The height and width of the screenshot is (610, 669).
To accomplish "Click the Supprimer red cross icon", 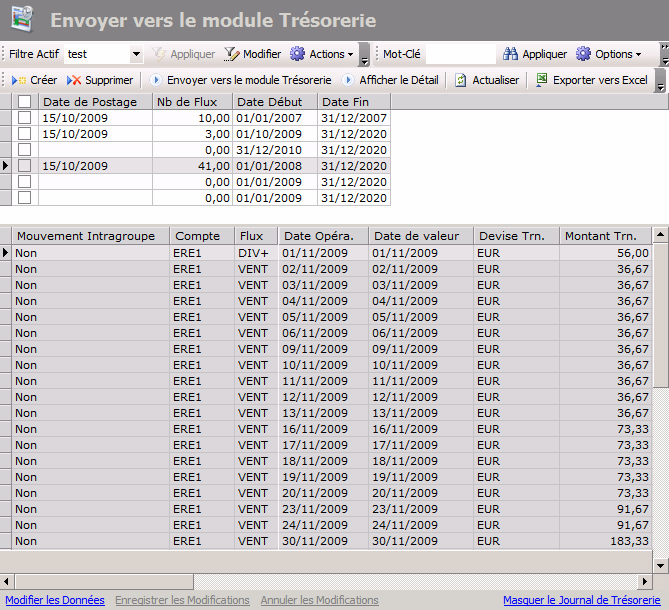I will [74, 80].
